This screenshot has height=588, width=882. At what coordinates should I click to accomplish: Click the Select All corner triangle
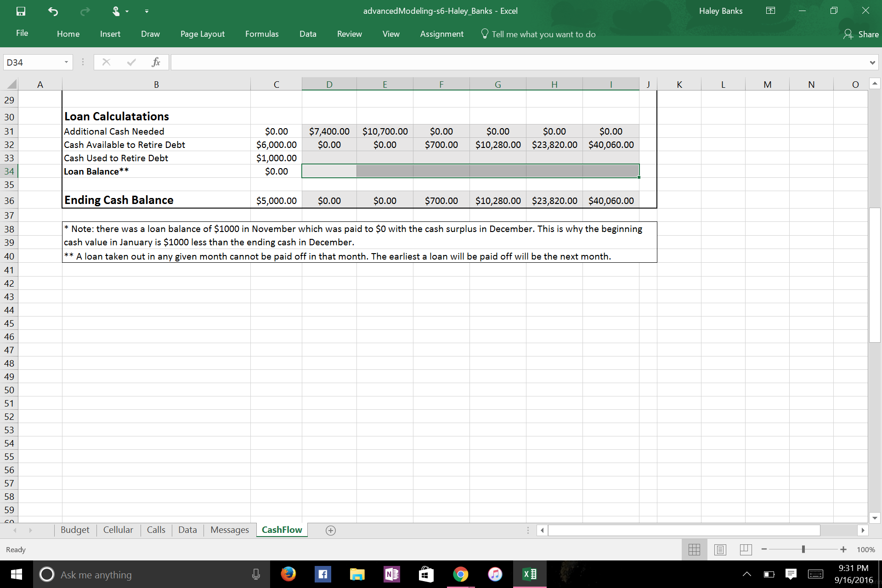tap(12, 84)
